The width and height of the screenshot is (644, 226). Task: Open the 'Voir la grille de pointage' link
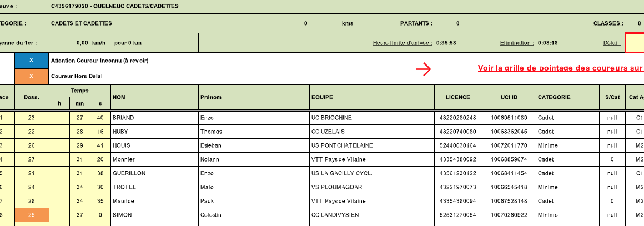[561, 68]
